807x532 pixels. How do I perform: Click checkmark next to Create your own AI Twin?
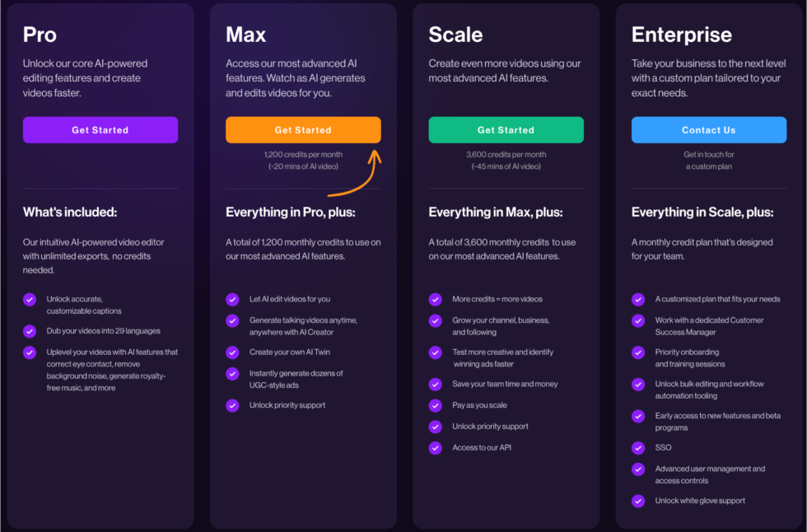point(233,352)
